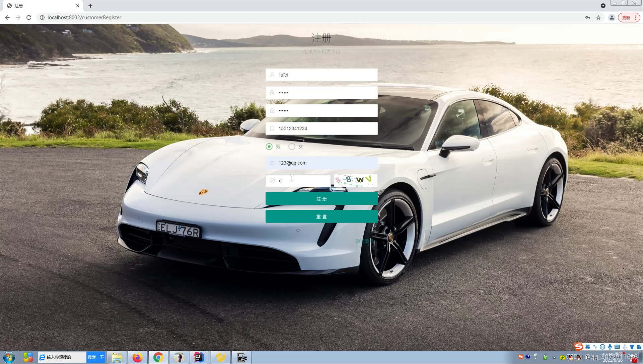The image size is (643, 364).
Task: Submit the form with 注册 button
Action: (321, 199)
